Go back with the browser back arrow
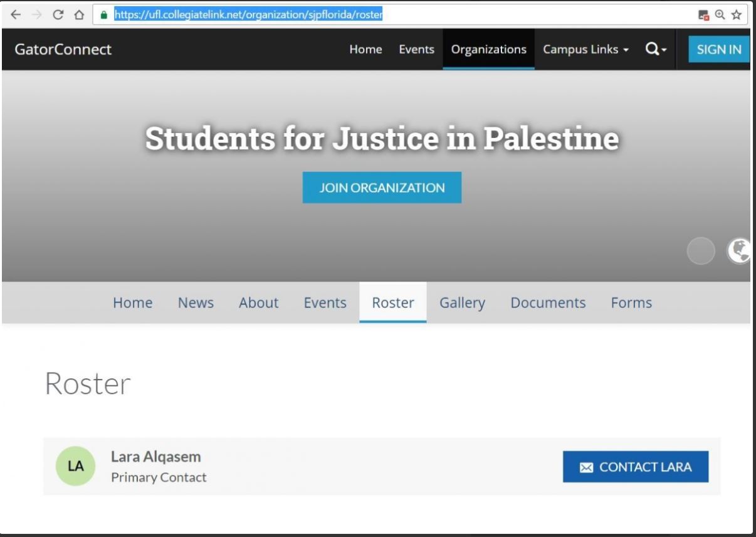Screen dimensions: 756x537 tap(16, 14)
